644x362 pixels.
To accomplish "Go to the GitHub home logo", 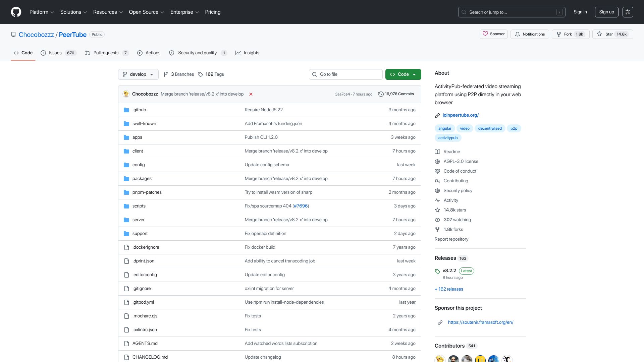I will coord(16,12).
